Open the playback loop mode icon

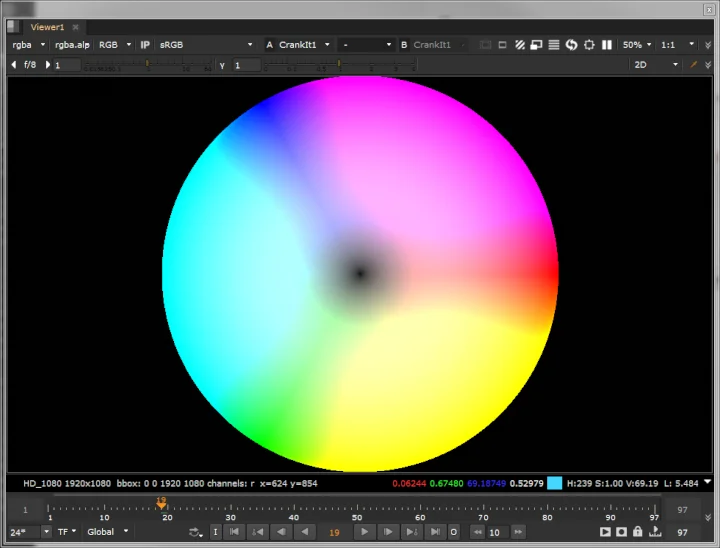click(x=196, y=532)
